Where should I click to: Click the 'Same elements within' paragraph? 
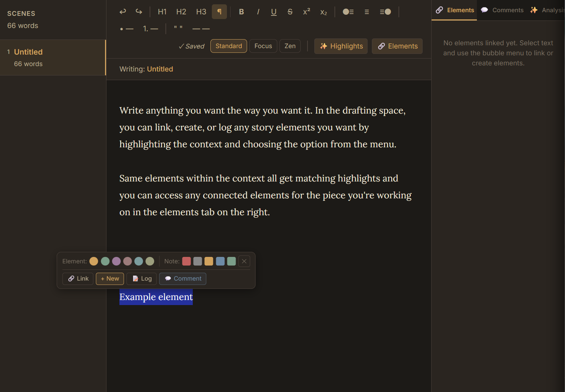point(265,195)
